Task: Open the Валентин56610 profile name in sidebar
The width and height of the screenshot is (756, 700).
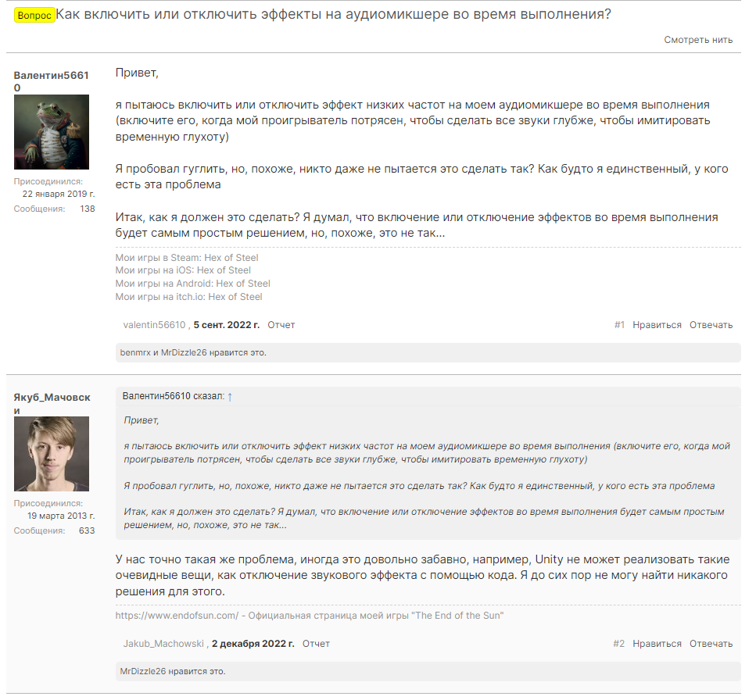Action: click(51, 81)
